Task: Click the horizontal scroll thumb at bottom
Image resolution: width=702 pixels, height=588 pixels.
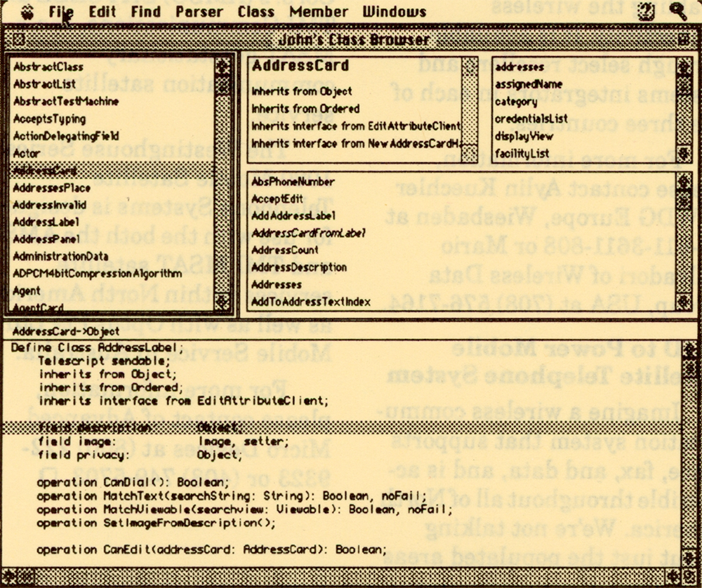Action: (x=26, y=576)
